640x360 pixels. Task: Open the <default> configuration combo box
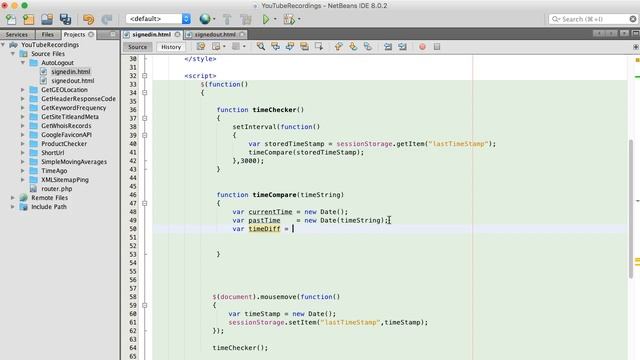coord(158,19)
